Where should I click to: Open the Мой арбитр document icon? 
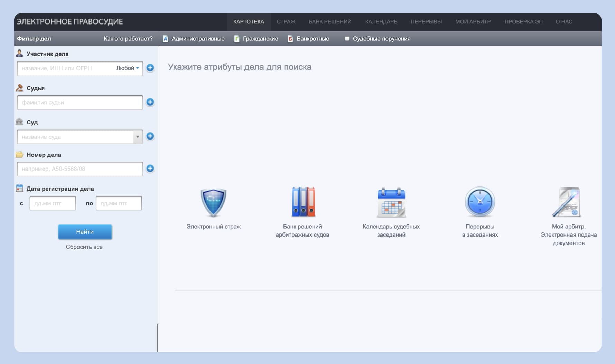click(x=568, y=202)
